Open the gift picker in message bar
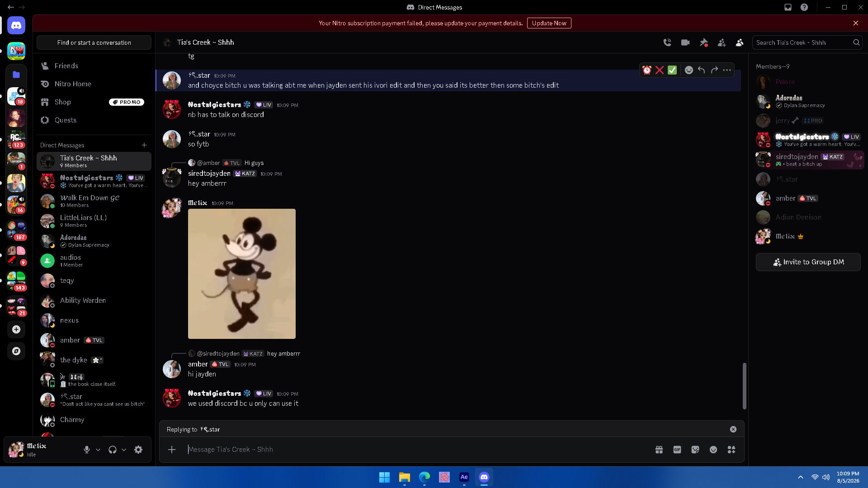The width and height of the screenshot is (868, 488). click(659, 450)
